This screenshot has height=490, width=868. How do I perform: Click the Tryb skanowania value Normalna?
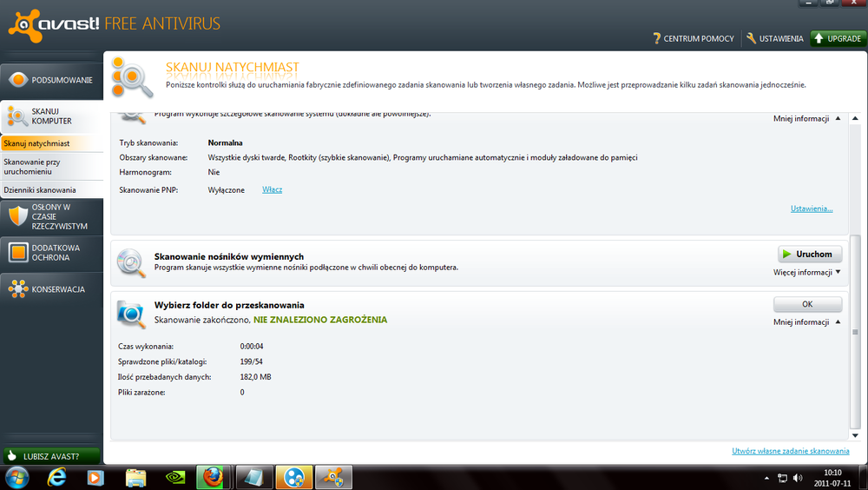(x=225, y=143)
